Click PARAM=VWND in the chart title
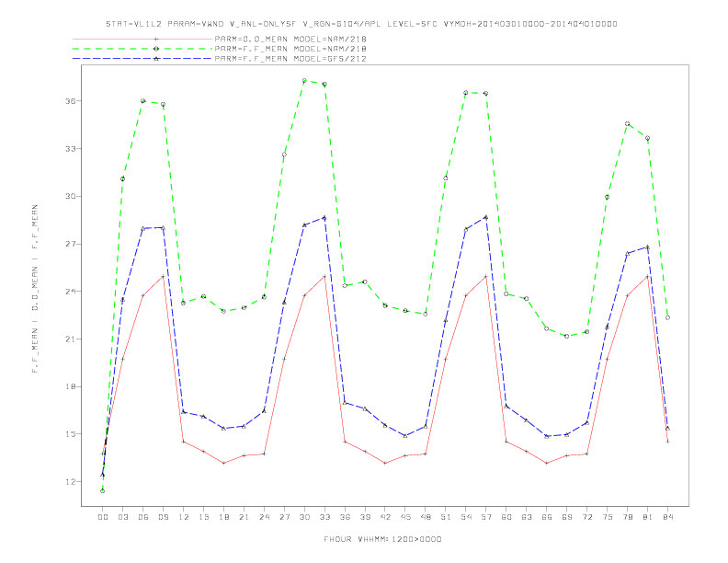 click(x=195, y=24)
